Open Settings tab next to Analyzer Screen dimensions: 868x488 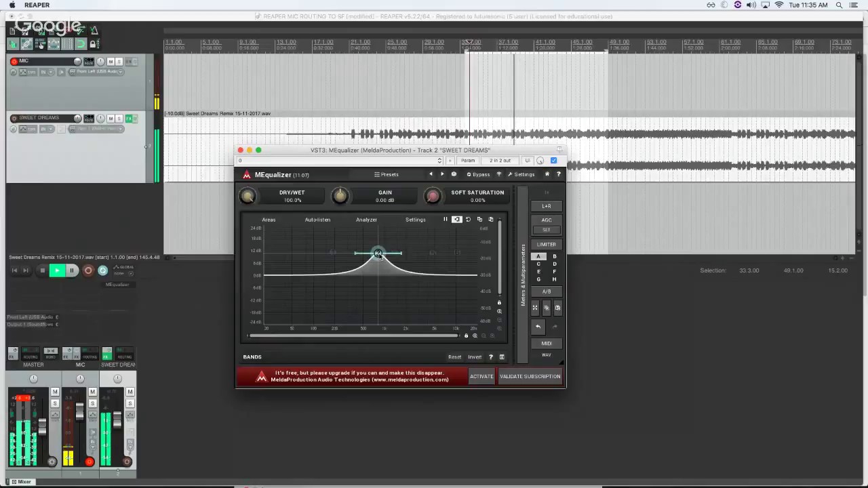[416, 220]
